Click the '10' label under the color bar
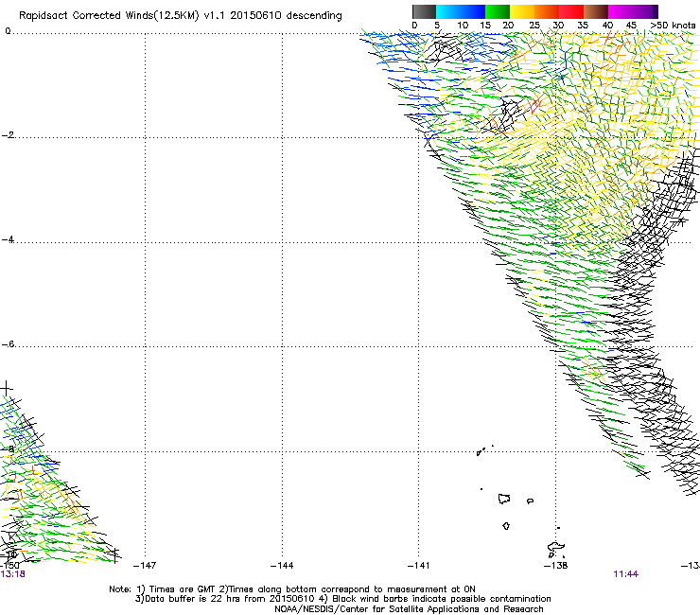 pyautogui.click(x=463, y=26)
